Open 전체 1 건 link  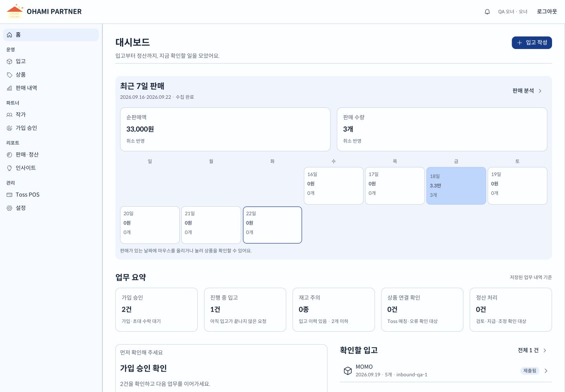[x=532, y=350]
